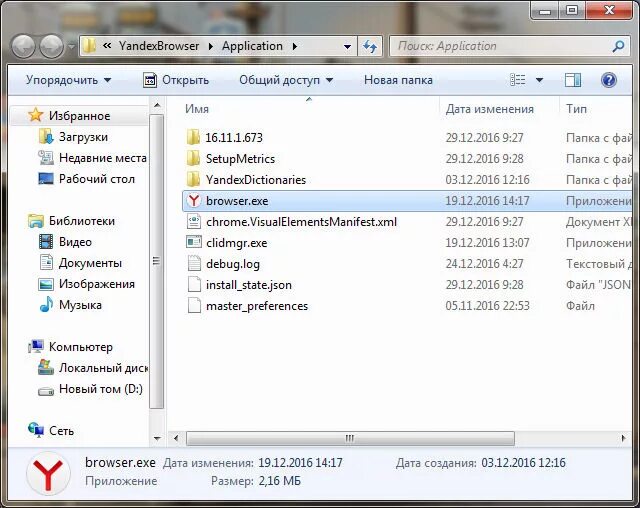Select the chrome.VisualElementsManifest.xml file icon

(194, 222)
